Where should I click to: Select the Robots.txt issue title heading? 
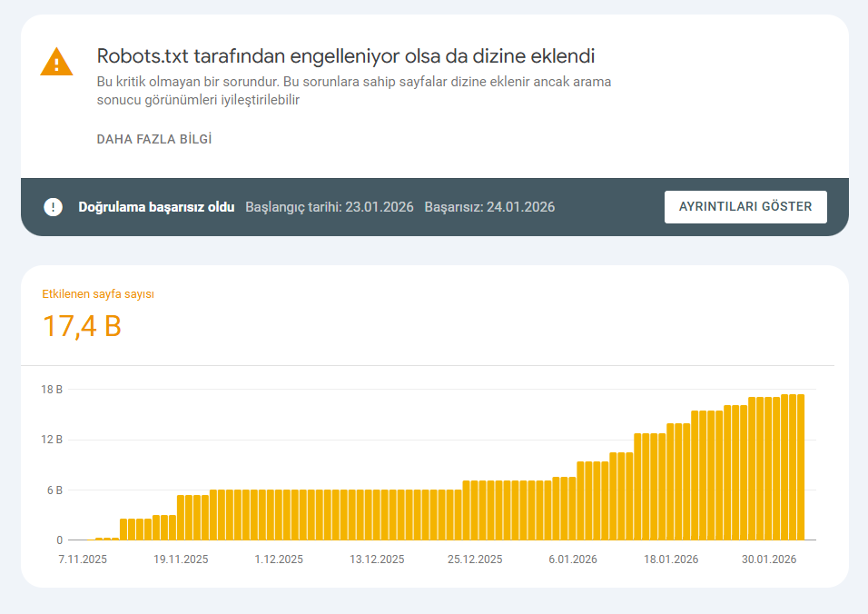pyautogui.click(x=346, y=56)
